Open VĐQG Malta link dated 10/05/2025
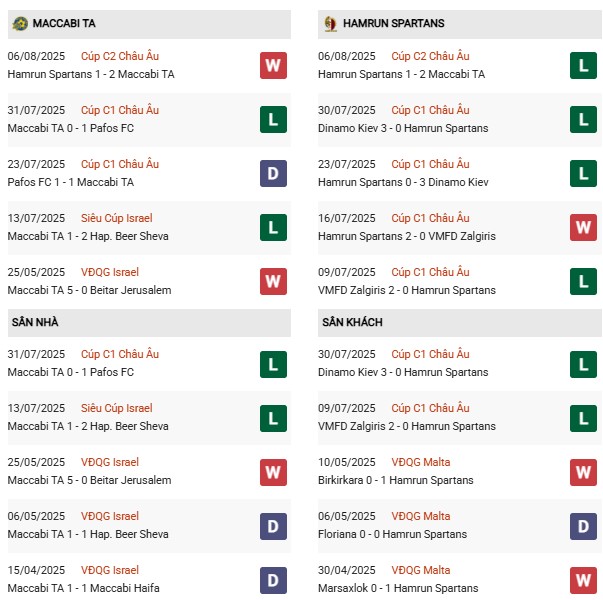 421,462
